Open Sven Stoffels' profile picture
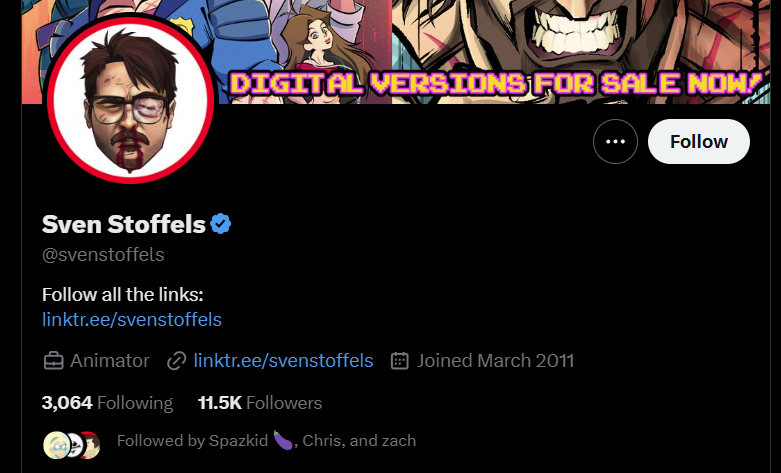The image size is (781, 473). [130, 100]
